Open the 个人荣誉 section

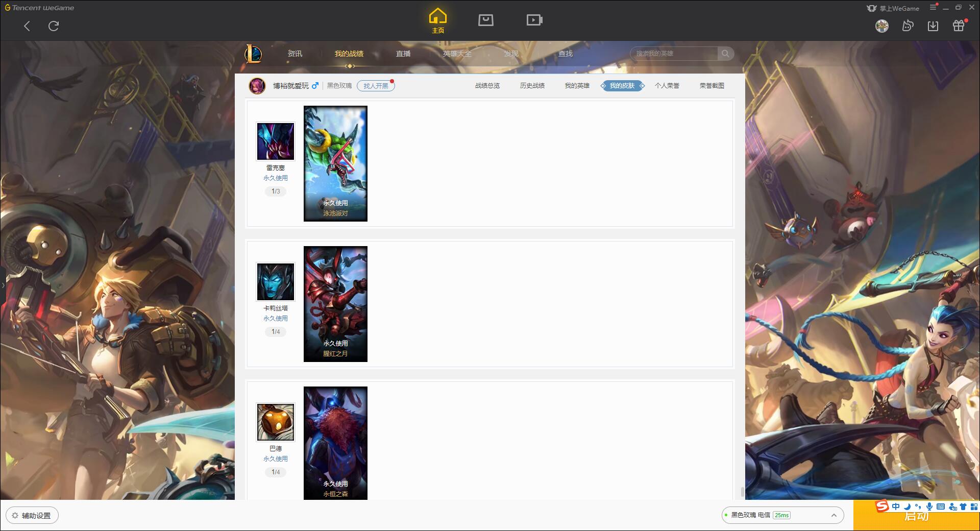click(x=667, y=86)
